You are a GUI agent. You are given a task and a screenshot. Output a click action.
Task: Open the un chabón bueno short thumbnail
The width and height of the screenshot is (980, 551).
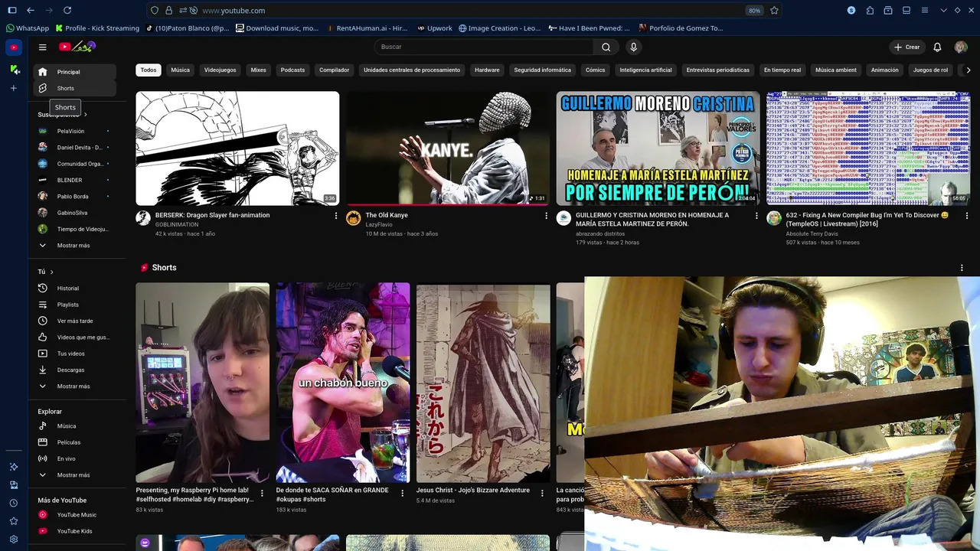(343, 383)
